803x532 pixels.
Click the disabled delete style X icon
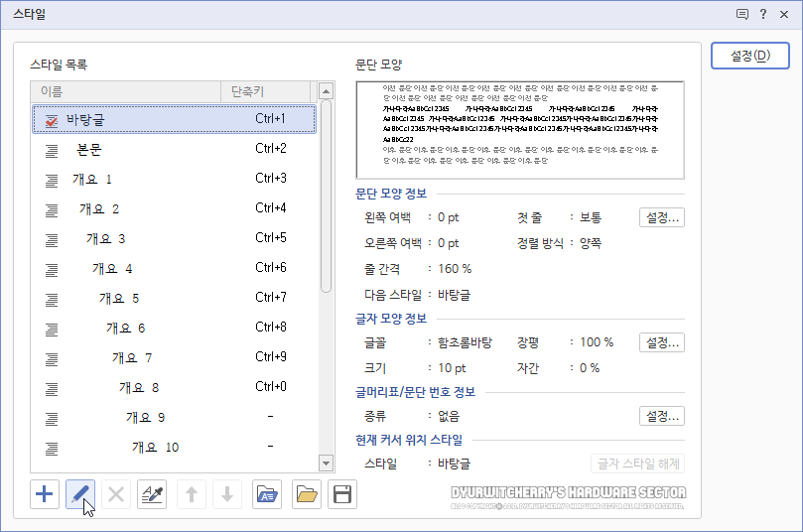click(116, 494)
